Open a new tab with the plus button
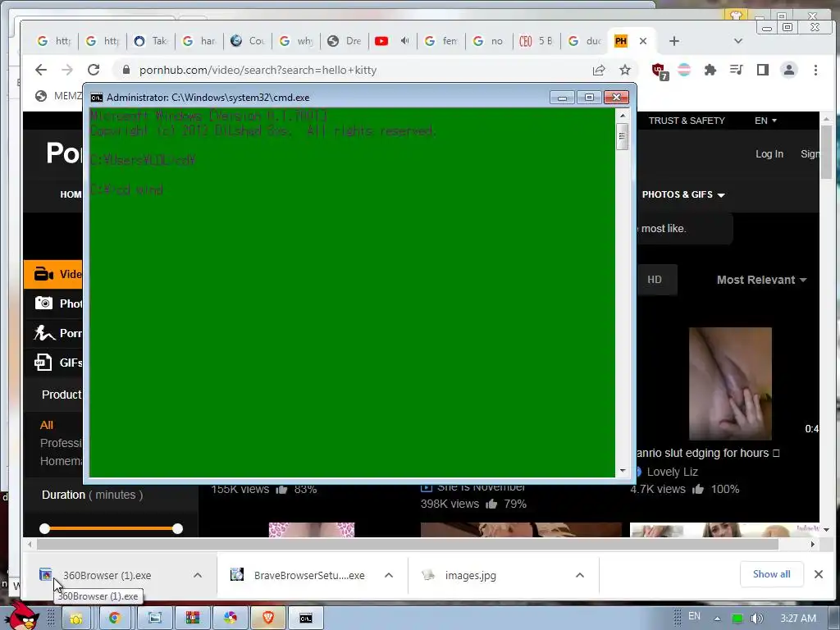 click(x=674, y=41)
